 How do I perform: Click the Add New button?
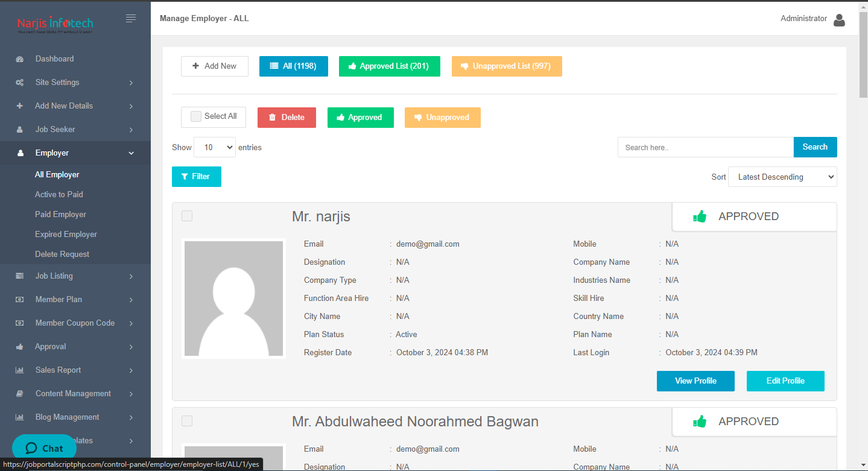(x=215, y=66)
